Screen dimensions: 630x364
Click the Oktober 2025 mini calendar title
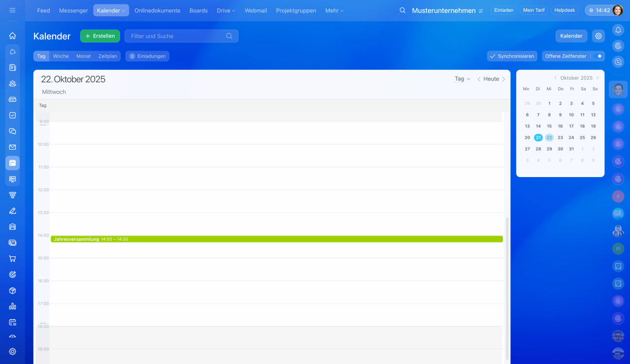pyautogui.click(x=576, y=78)
